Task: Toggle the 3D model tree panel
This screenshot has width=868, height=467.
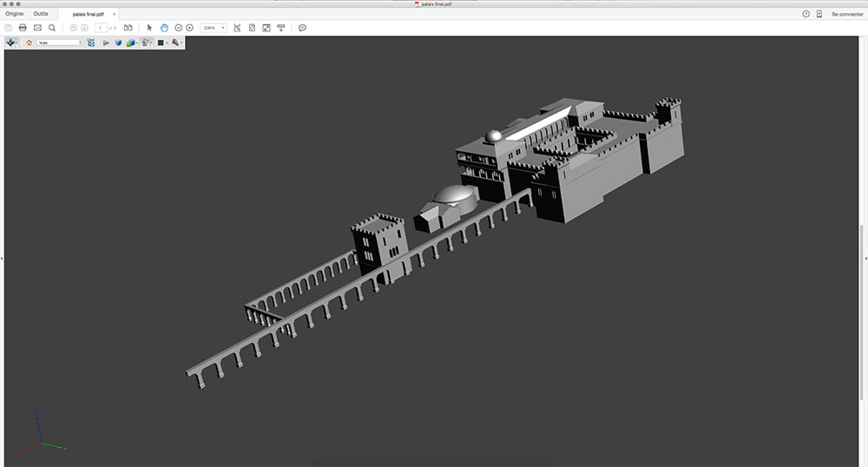Action: click(91, 42)
